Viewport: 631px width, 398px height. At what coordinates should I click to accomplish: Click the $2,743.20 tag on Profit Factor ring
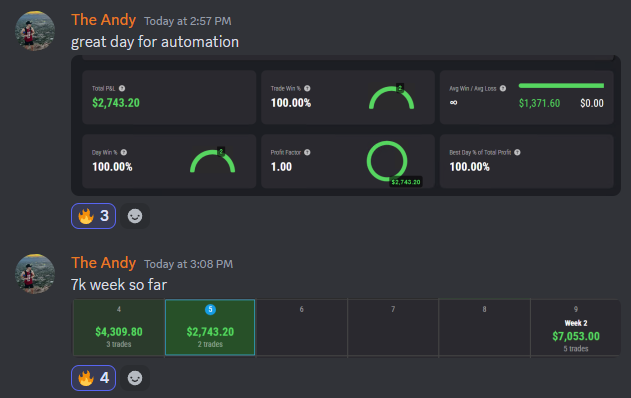[x=406, y=182]
